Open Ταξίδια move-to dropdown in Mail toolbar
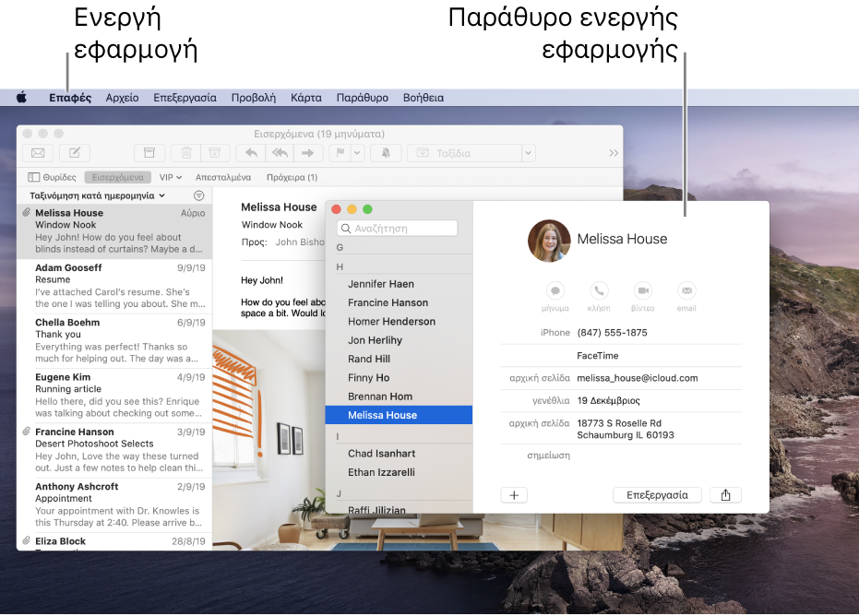This screenshot has width=859, height=616. [528, 153]
